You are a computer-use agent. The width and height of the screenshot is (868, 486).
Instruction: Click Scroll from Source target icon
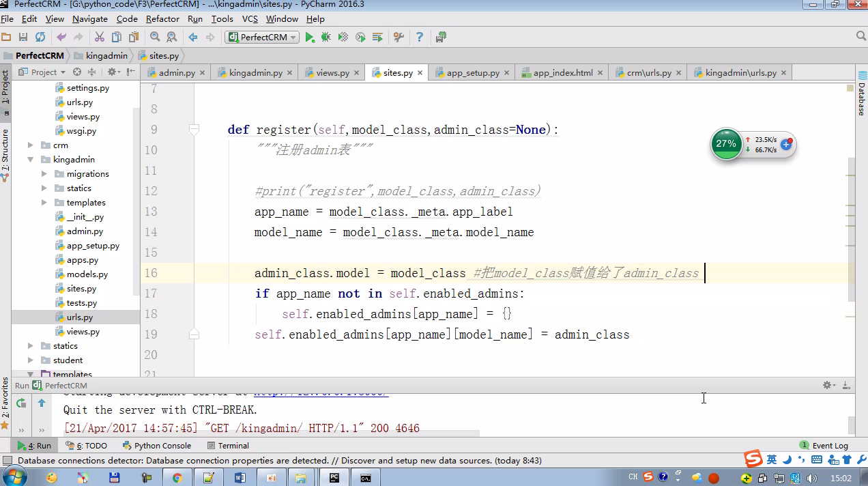[x=77, y=72]
